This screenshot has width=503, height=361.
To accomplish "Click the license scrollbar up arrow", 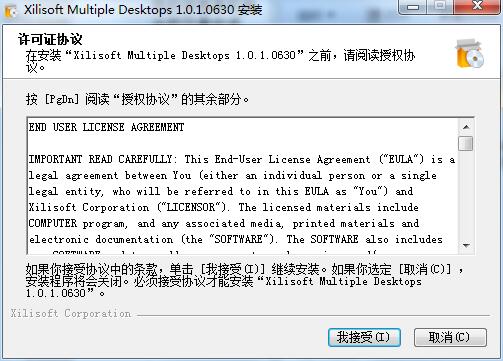I will point(466,127).
